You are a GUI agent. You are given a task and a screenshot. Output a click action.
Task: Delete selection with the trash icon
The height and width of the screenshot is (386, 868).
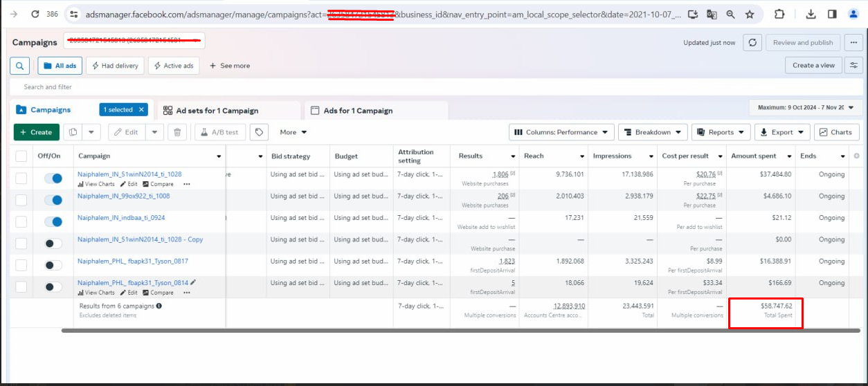click(177, 132)
